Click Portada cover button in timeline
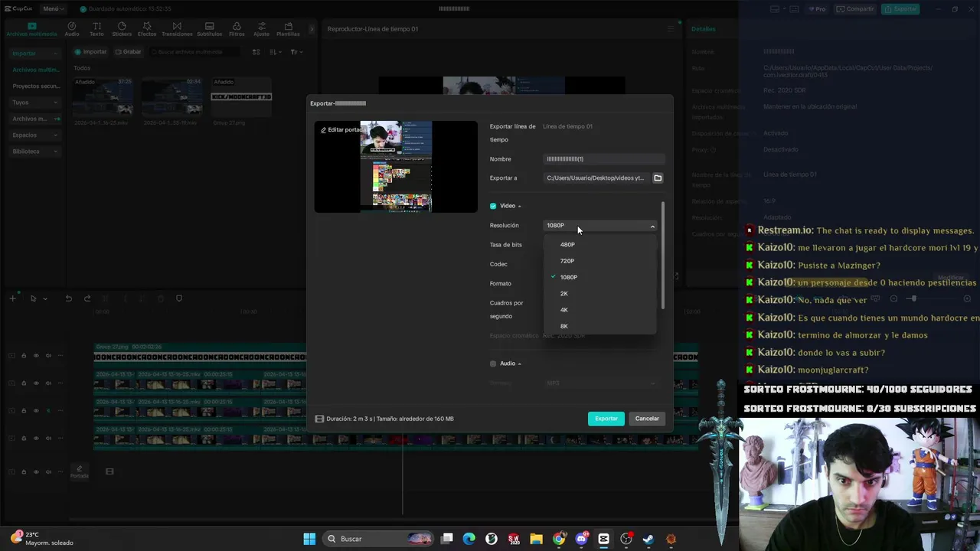The image size is (980, 551). [79, 472]
